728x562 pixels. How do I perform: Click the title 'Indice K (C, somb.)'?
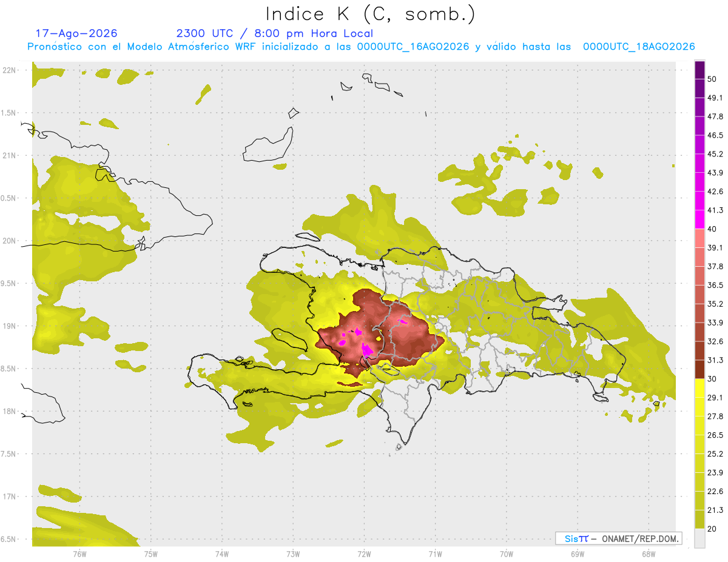pos(370,14)
